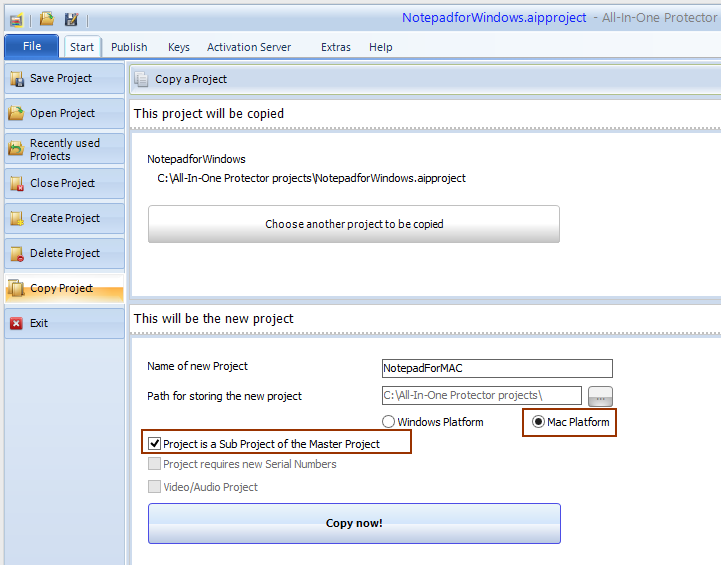721x565 pixels.
Task: Click the Copy now! button
Action: tap(354, 523)
